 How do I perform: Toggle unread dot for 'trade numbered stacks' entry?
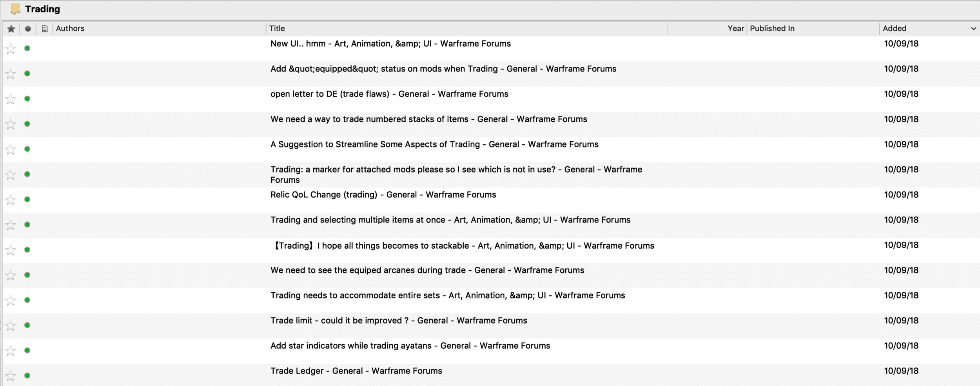27,124
